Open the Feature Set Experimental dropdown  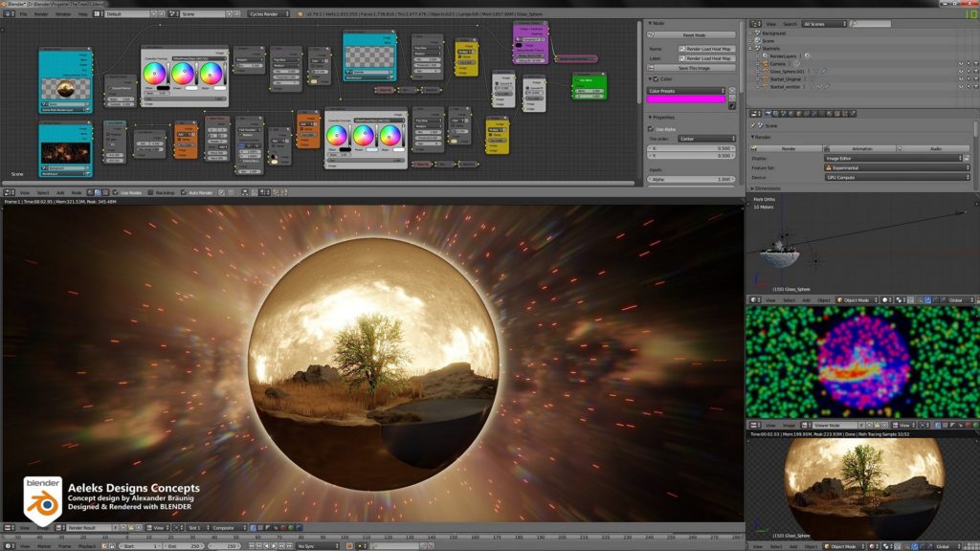pyautogui.click(x=897, y=168)
